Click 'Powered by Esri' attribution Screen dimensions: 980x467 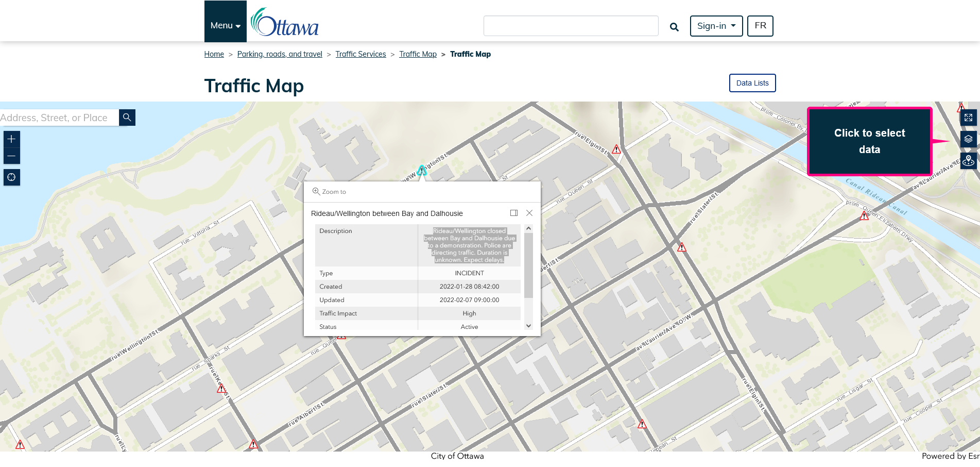click(x=951, y=456)
